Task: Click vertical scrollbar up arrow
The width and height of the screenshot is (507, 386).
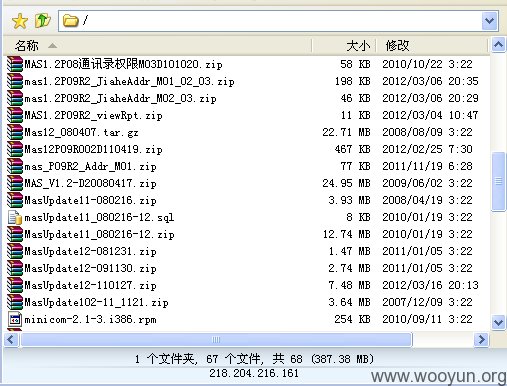Action: (498, 45)
